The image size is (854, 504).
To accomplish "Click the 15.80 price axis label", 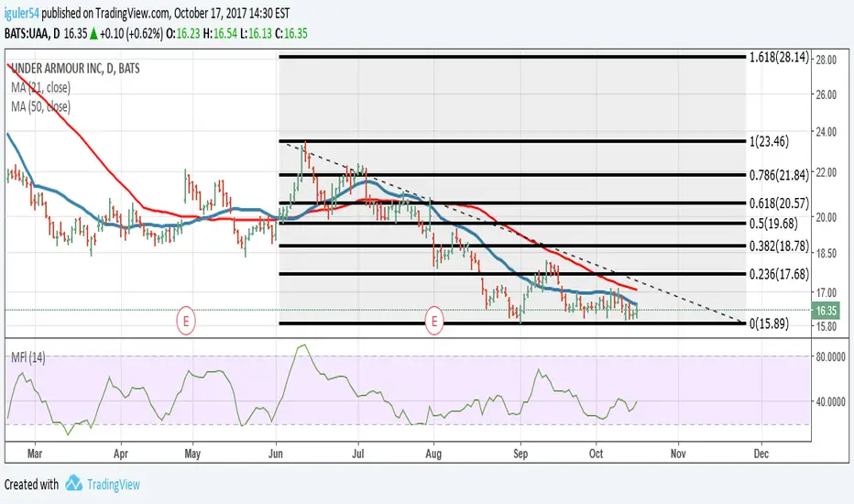I will pyautogui.click(x=826, y=326).
